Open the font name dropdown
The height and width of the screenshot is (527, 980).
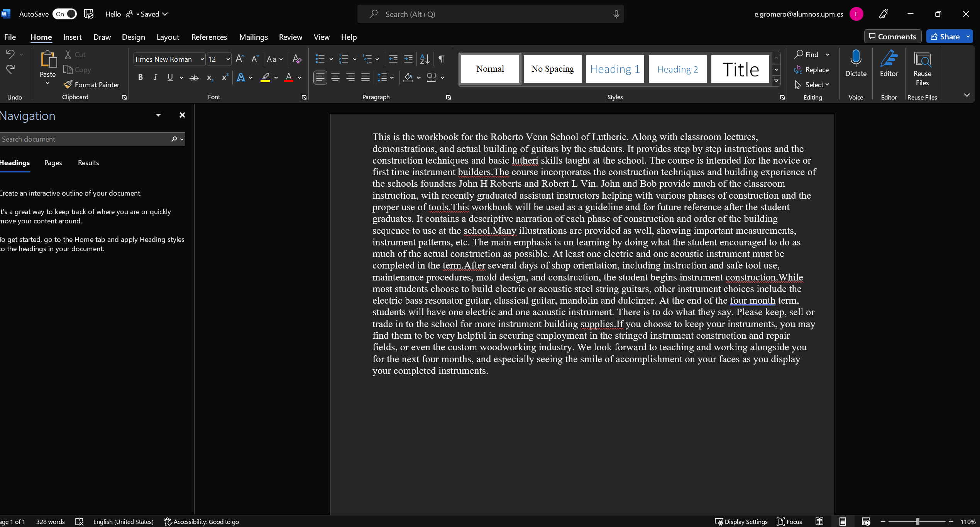pyautogui.click(x=202, y=59)
